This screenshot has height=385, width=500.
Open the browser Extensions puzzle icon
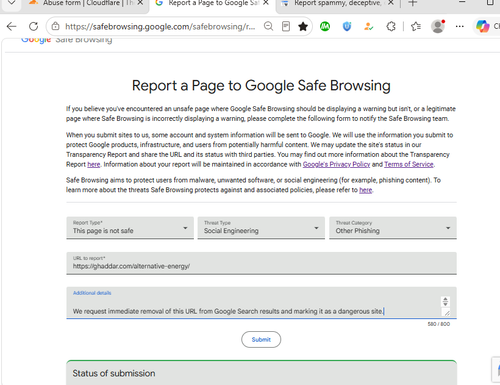tap(391, 26)
